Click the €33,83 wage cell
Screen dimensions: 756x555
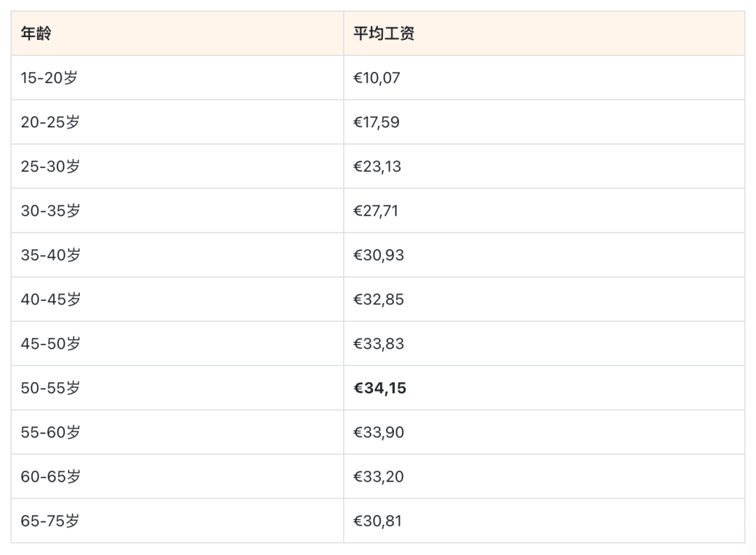pos(379,344)
